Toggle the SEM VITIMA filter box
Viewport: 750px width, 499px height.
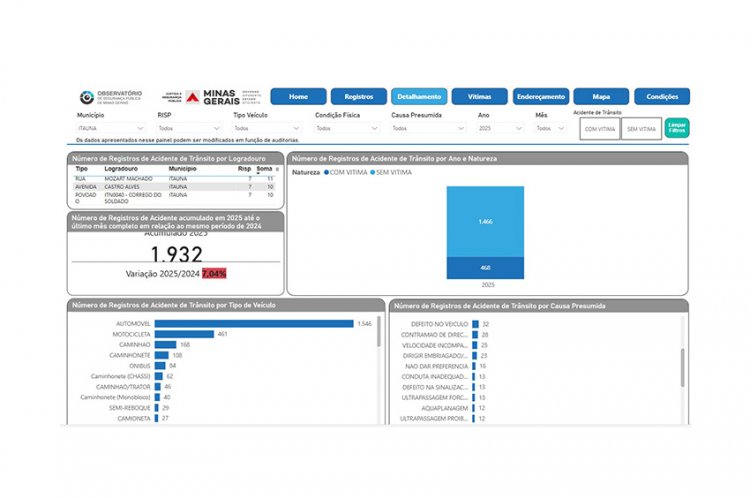(641, 129)
